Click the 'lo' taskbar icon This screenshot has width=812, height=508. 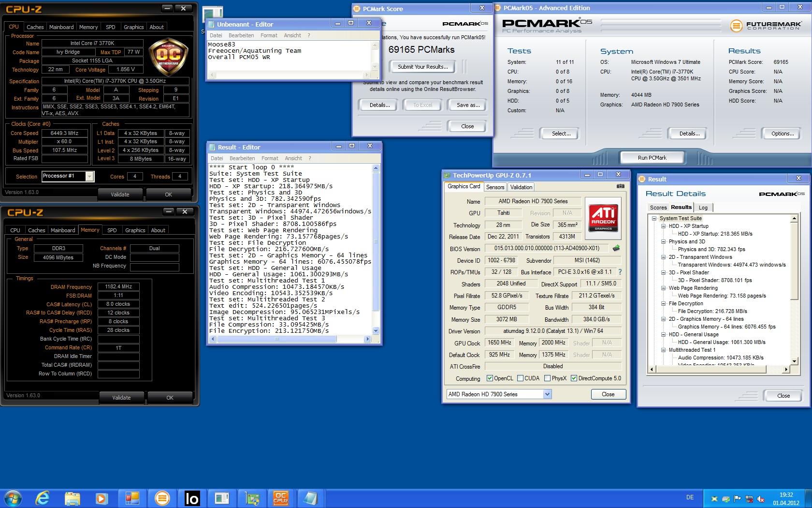click(x=192, y=498)
